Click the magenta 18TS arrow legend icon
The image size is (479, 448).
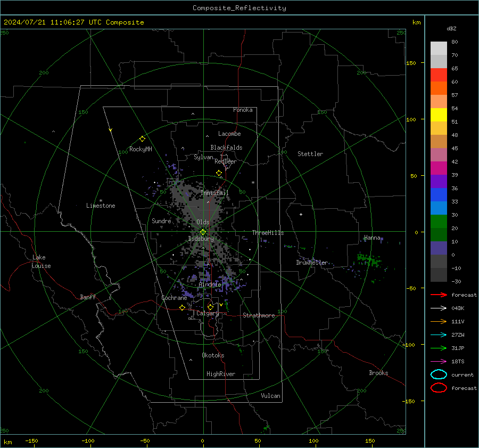pos(439,362)
